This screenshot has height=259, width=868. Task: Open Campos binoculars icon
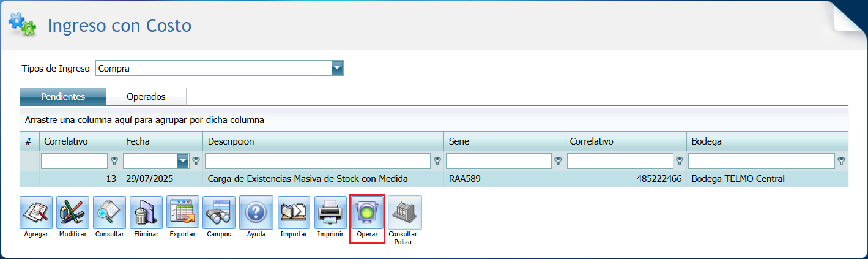pos(219,212)
